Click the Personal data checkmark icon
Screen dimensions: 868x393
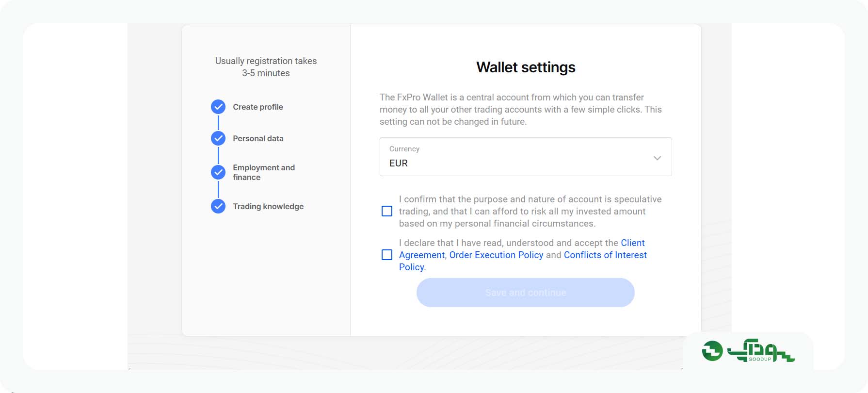point(218,138)
